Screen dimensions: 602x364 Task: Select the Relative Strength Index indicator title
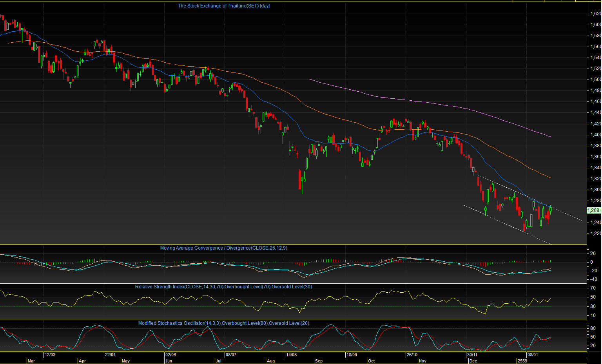click(x=224, y=287)
